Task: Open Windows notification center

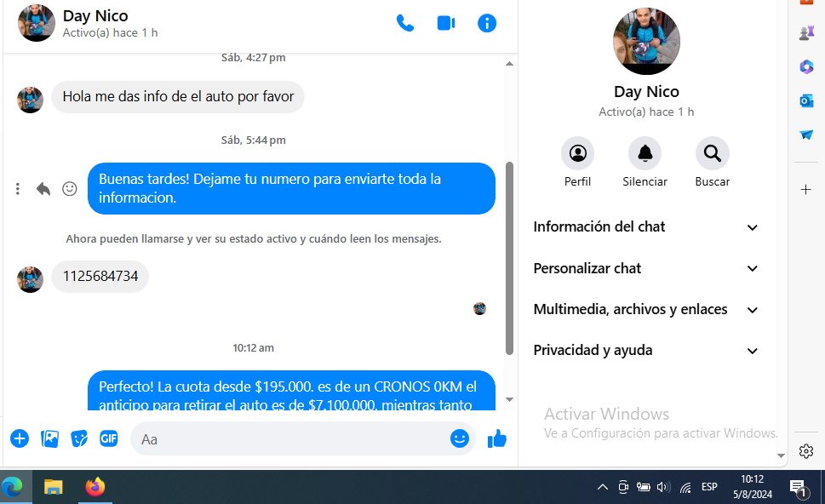Action: pos(799,488)
